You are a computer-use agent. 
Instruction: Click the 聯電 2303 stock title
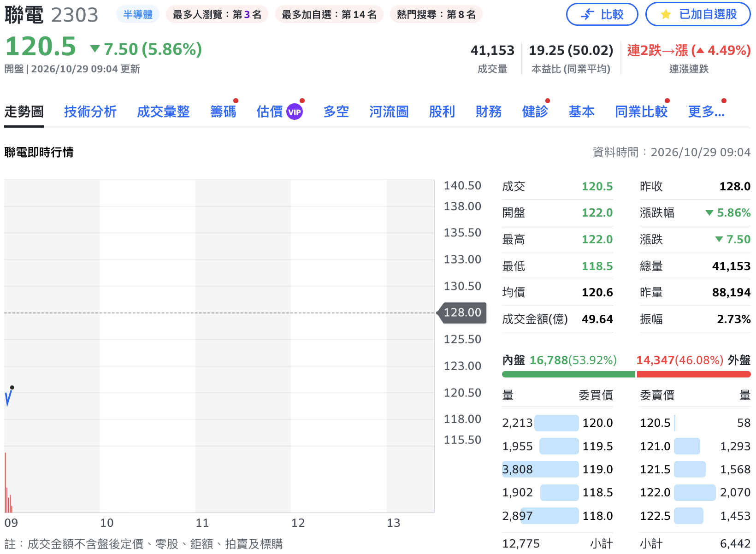coord(51,15)
